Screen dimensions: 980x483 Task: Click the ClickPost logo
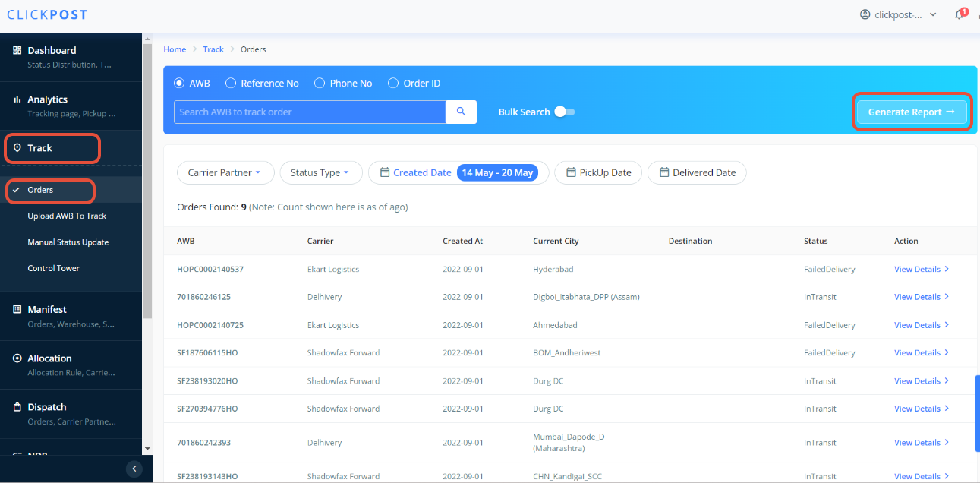(47, 14)
